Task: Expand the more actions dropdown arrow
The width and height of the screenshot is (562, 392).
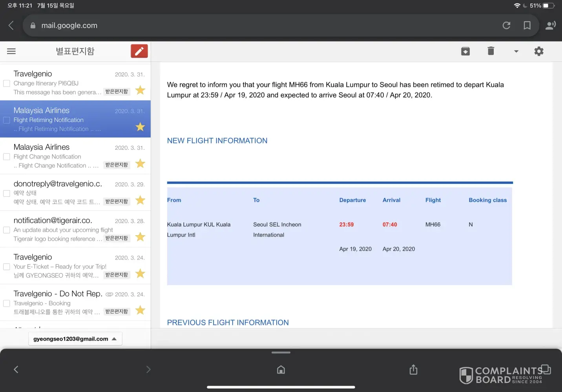Action: point(516,51)
